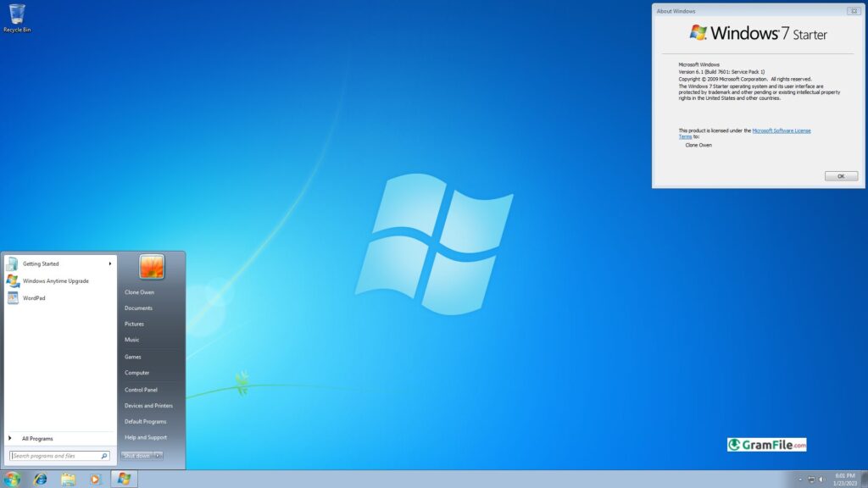The image size is (868, 488).
Task: Open Internet Explorer from the taskbar
Action: pyautogui.click(x=40, y=479)
